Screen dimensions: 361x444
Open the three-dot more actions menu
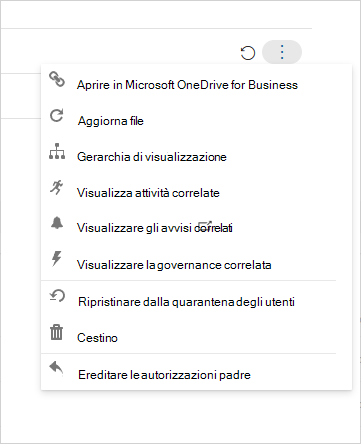click(x=282, y=52)
